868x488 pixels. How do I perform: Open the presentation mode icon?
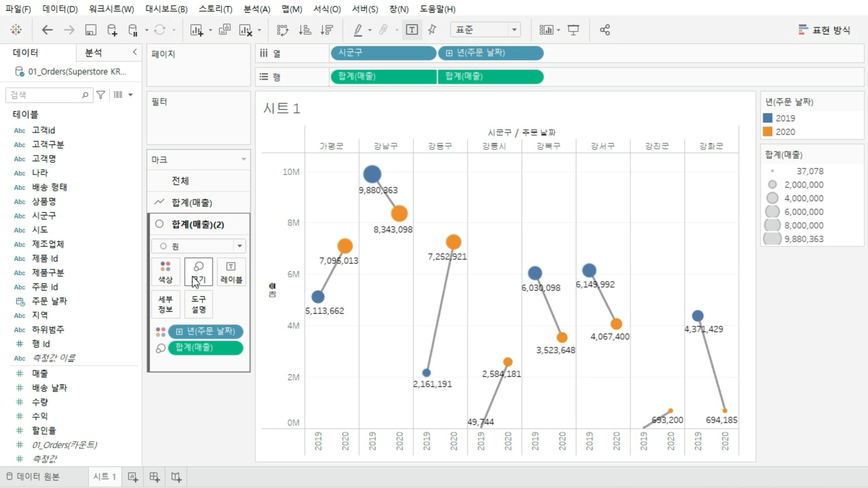(x=573, y=30)
